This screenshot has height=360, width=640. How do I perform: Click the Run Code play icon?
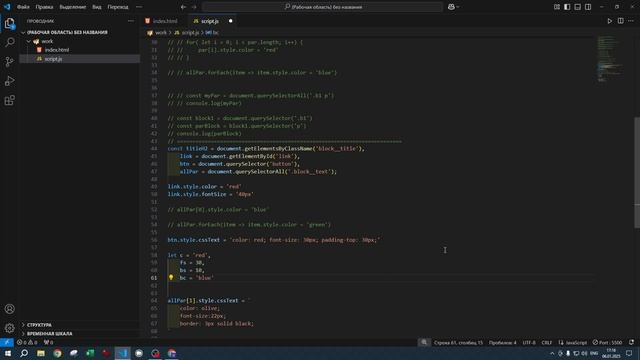coord(609,21)
